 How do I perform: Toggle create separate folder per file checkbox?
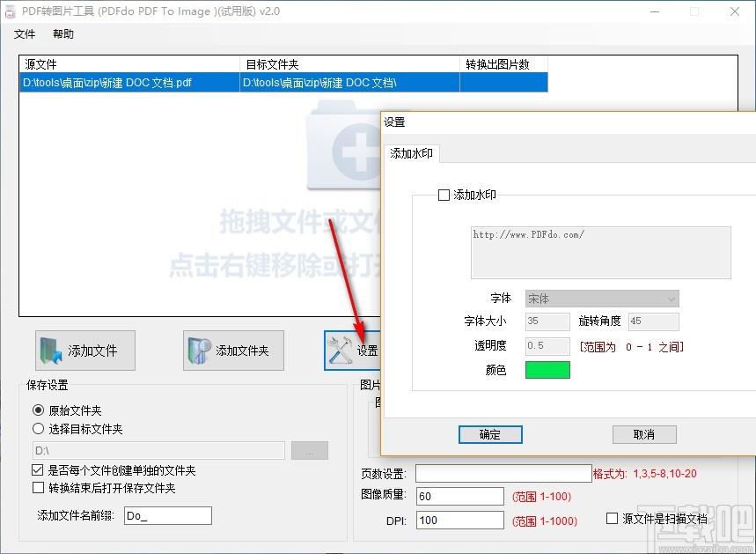[x=38, y=470]
